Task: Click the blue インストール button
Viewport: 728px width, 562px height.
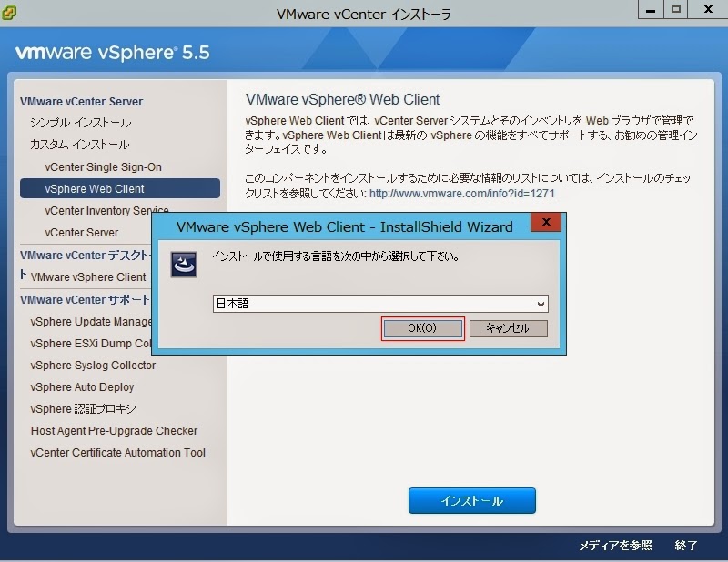Action: pos(471,500)
